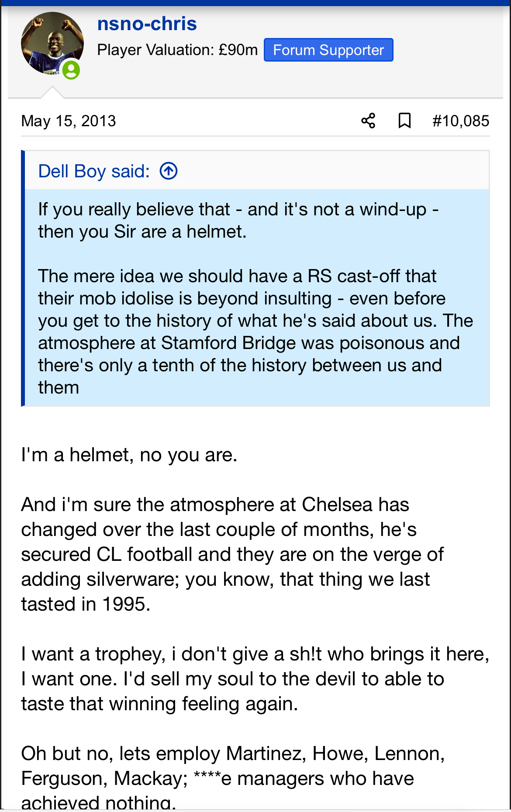This screenshot has height=812, width=511.
Task: Click the triangular pointer below the avatar
Action: [52, 92]
